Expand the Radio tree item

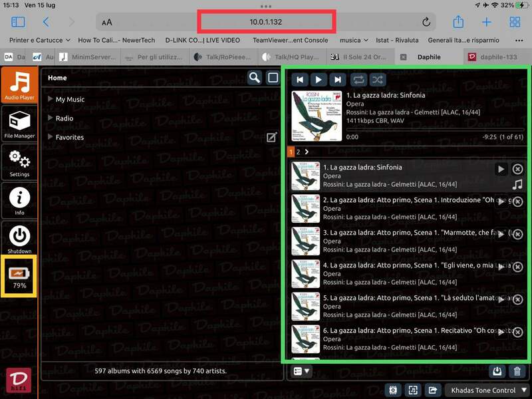point(51,118)
